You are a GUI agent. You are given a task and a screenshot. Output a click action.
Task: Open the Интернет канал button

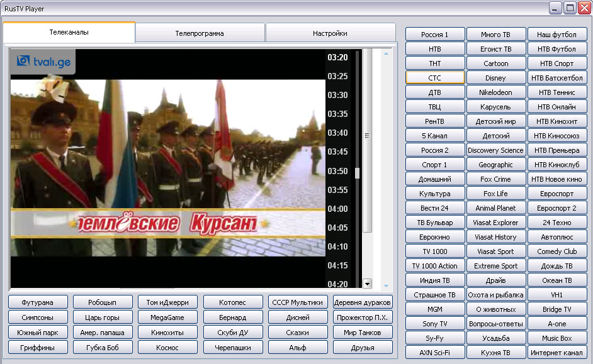pos(557,353)
